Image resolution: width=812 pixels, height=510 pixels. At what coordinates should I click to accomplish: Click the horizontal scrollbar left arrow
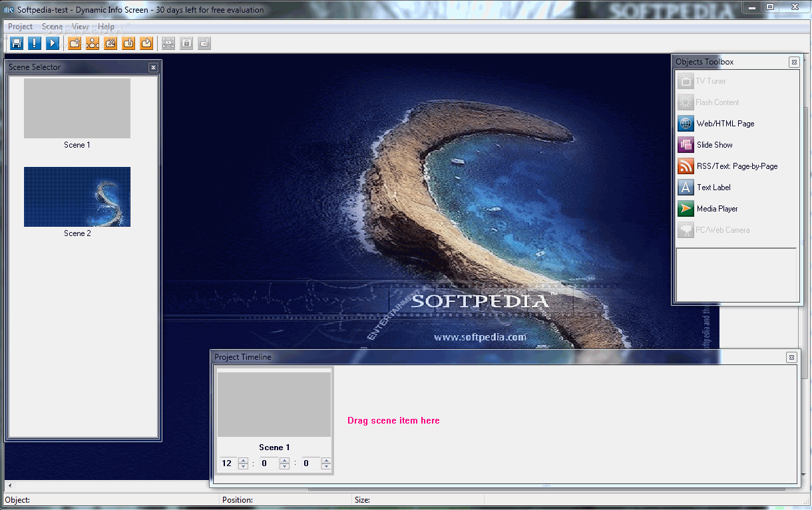(x=9, y=486)
